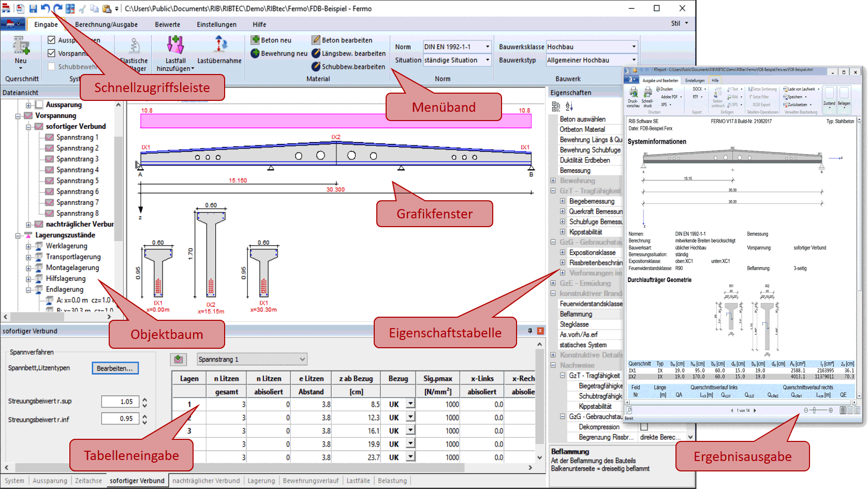Image resolution: width=868 pixels, height=489 pixels.
Task: Close the sofortiger Verbund panel with red X
Action: click(540, 331)
